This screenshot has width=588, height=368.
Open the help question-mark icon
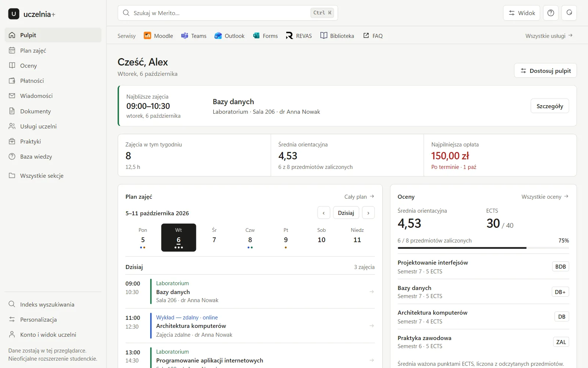pos(551,13)
